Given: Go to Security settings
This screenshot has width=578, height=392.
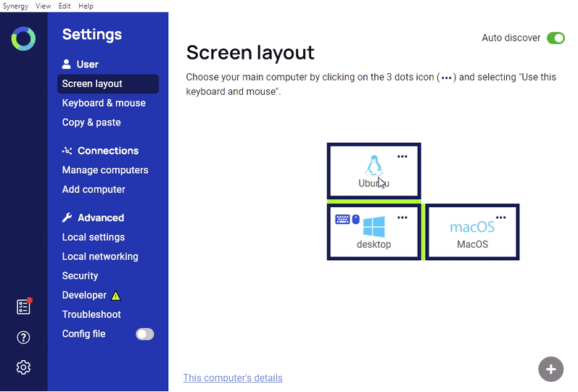Looking at the screenshot, I should point(80,275).
